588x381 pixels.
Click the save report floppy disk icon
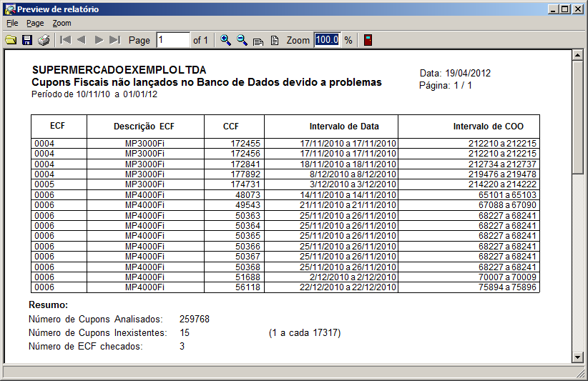pos(27,40)
